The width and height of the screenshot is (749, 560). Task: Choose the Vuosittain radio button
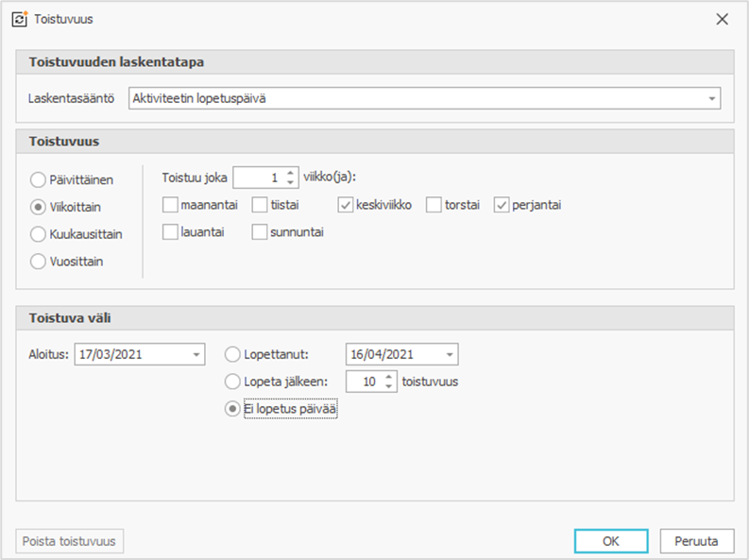(39, 262)
